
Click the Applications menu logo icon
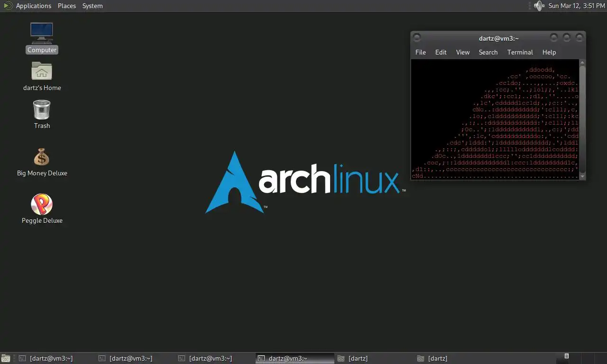click(x=8, y=6)
